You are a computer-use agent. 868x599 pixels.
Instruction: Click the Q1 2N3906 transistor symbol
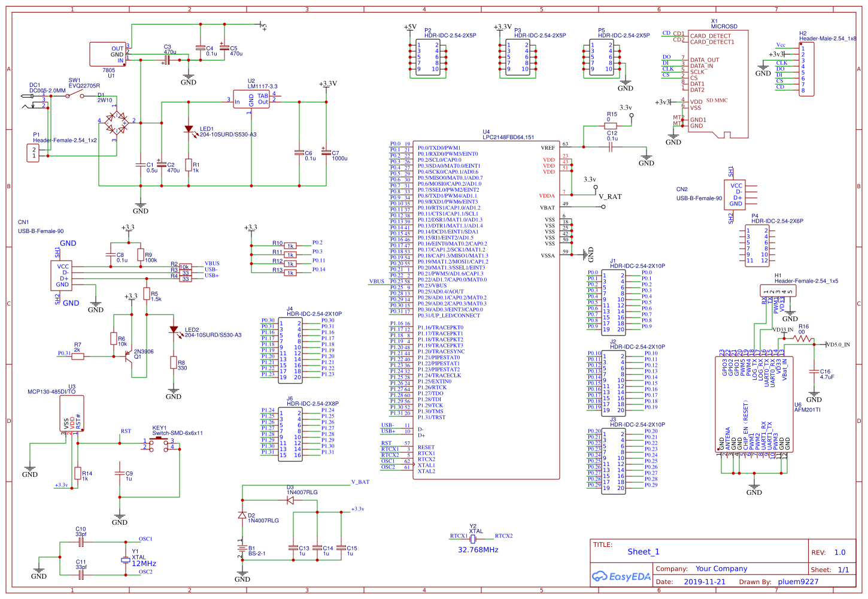[x=128, y=355]
